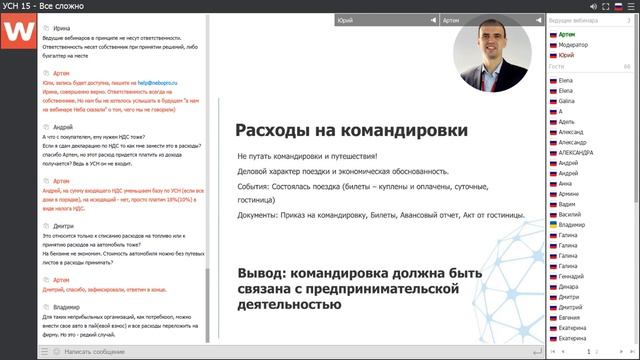Select guest АЛЕКСАНДРА in the list
640x360 pixels.
(x=576, y=153)
